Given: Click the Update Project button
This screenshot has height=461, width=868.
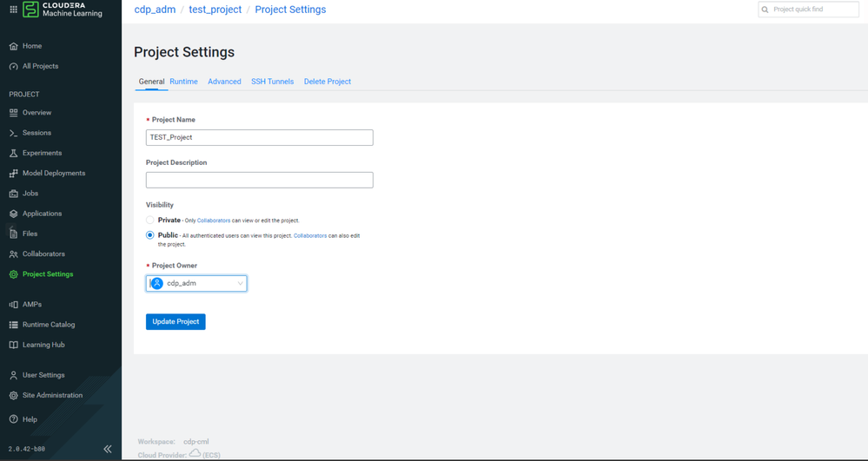Looking at the screenshot, I should click(176, 321).
